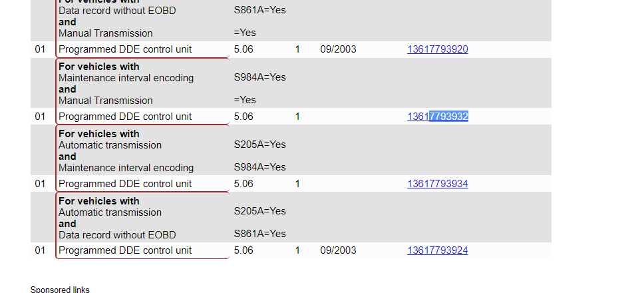
Task: Select 09/2003 date in the 13617793920 row
Action: point(338,49)
